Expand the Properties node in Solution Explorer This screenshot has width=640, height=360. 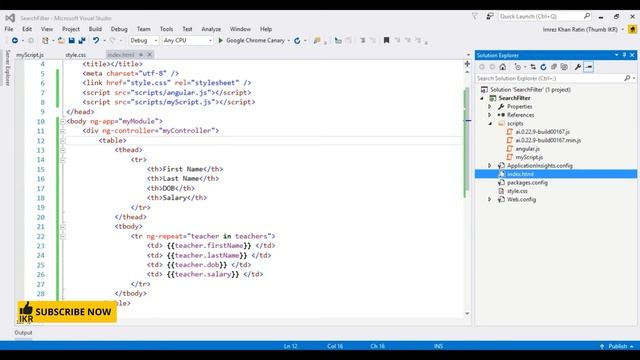coord(490,107)
